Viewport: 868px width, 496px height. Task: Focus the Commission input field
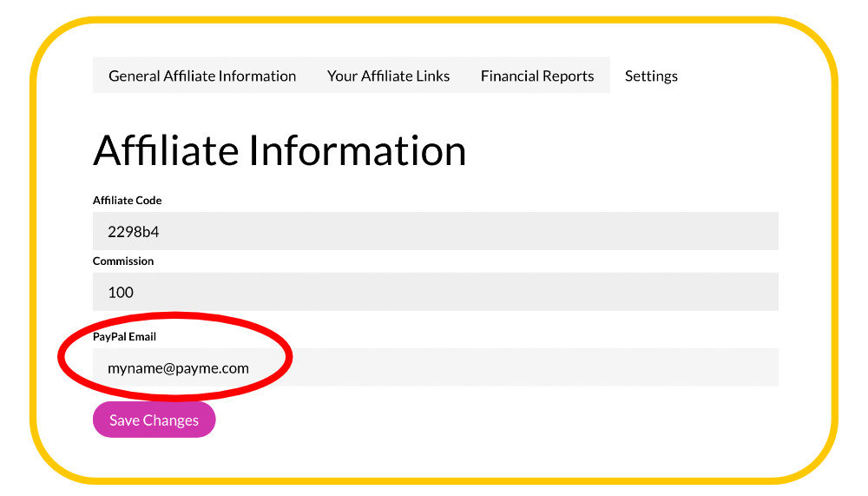coord(436,292)
